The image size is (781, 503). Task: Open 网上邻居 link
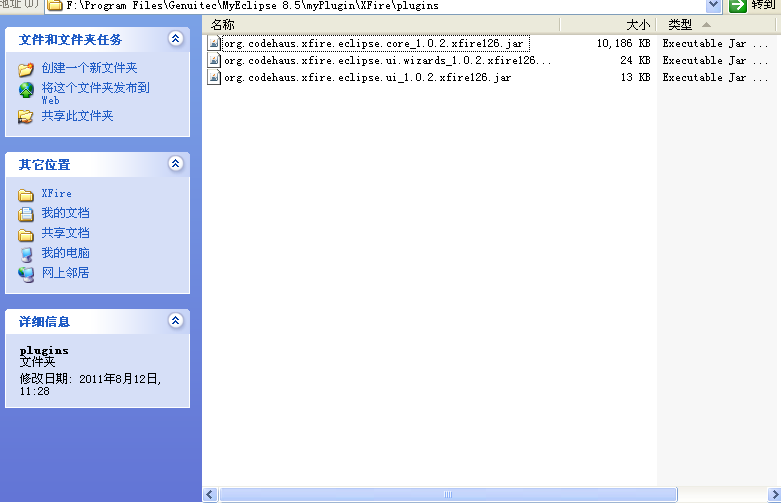click(65, 273)
